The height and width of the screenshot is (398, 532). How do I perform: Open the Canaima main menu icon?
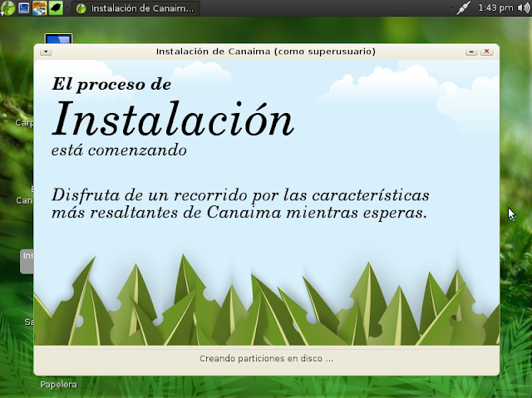[7, 7]
